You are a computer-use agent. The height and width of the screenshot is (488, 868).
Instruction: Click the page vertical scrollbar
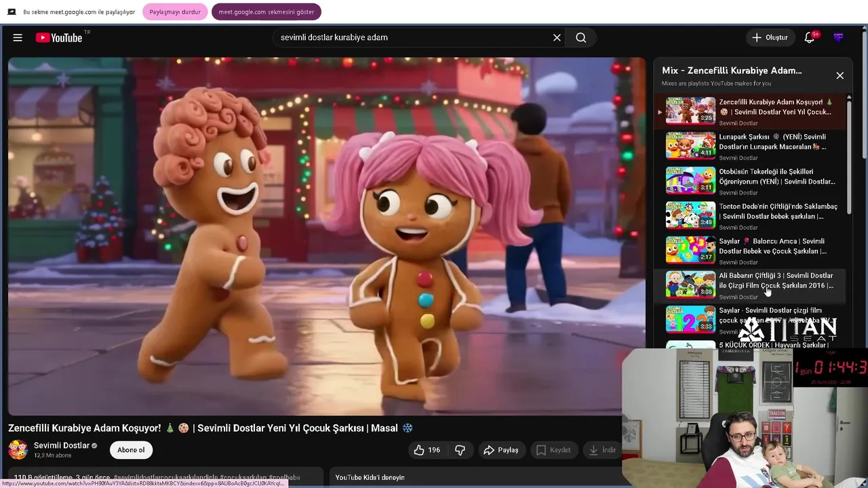point(864,95)
